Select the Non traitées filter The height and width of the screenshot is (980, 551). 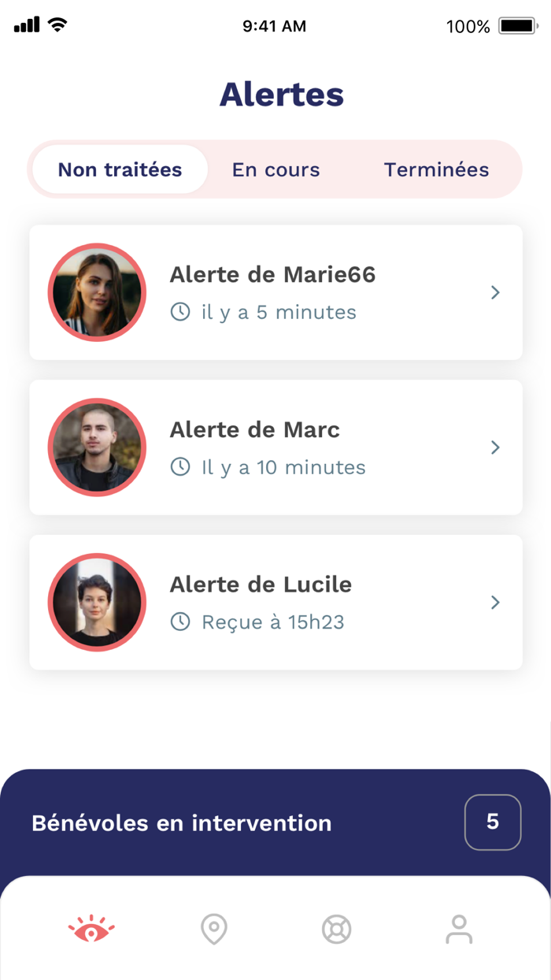pyautogui.click(x=118, y=169)
